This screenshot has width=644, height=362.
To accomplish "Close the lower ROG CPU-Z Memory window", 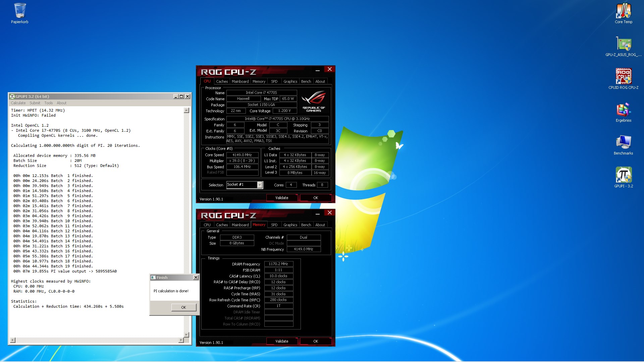I will (330, 213).
